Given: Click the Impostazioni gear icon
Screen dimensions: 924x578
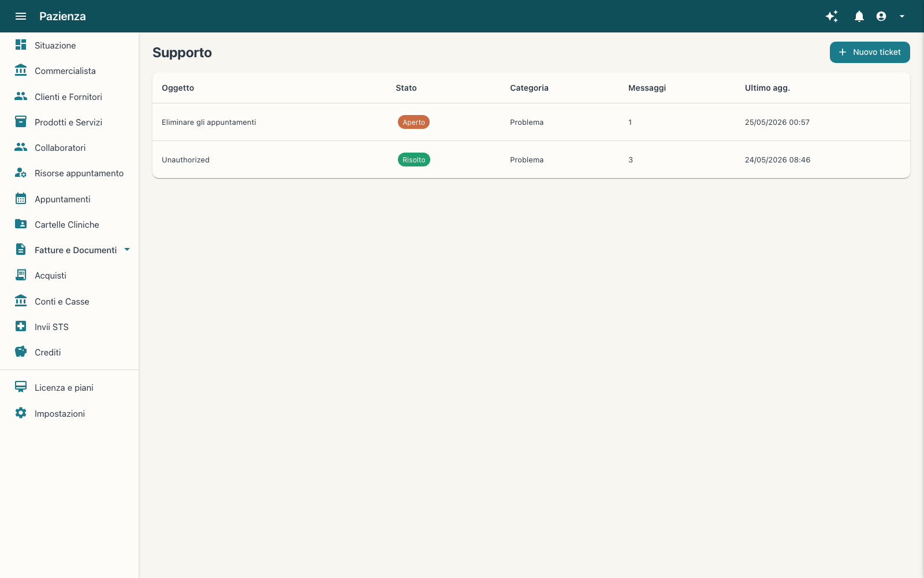Looking at the screenshot, I should [x=21, y=413].
